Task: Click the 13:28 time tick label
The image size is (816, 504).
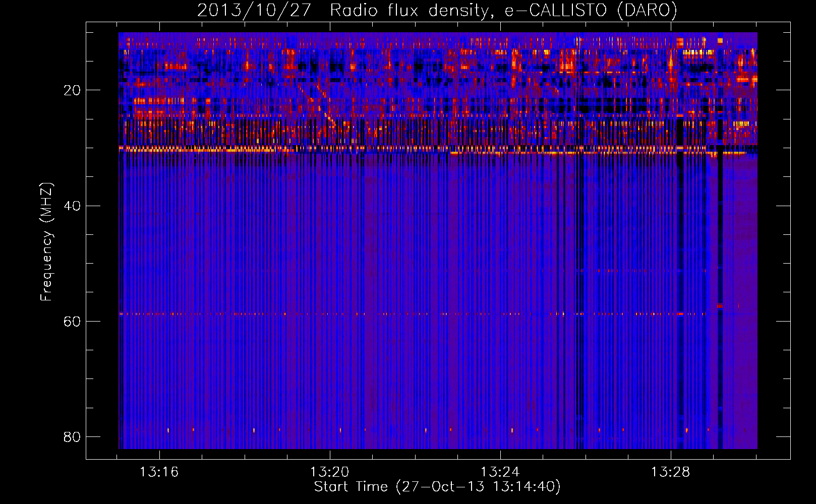Action: (670, 472)
